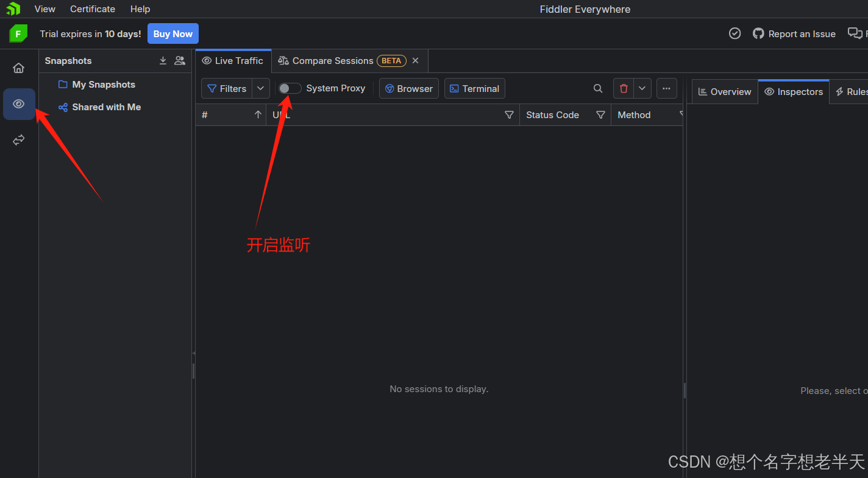Click the green Fiddler logo icon
Viewport: 868px width, 478px height.
pyautogui.click(x=18, y=34)
